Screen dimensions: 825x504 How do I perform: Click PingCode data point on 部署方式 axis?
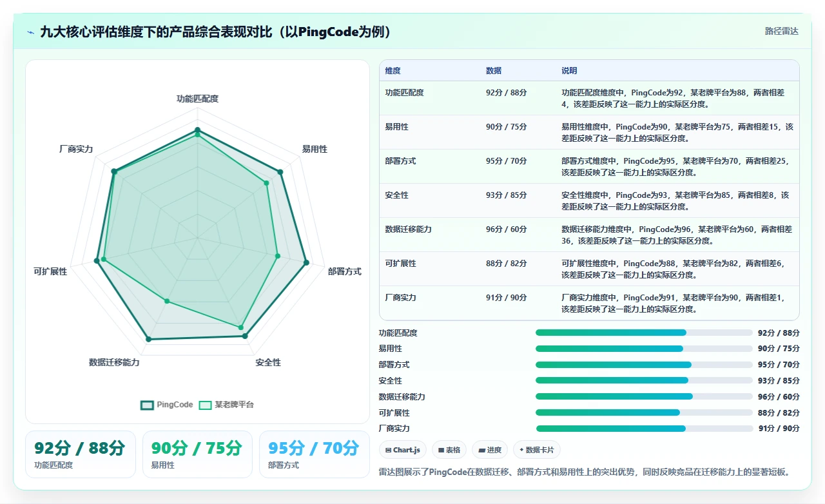pos(306,262)
